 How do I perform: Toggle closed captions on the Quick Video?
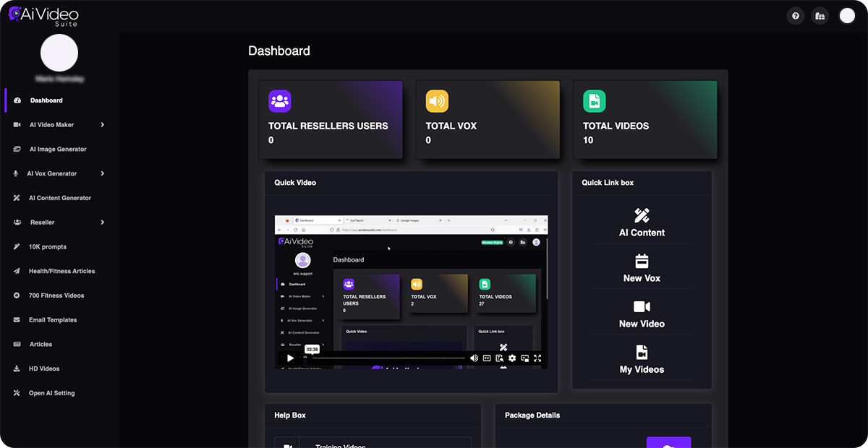click(486, 358)
